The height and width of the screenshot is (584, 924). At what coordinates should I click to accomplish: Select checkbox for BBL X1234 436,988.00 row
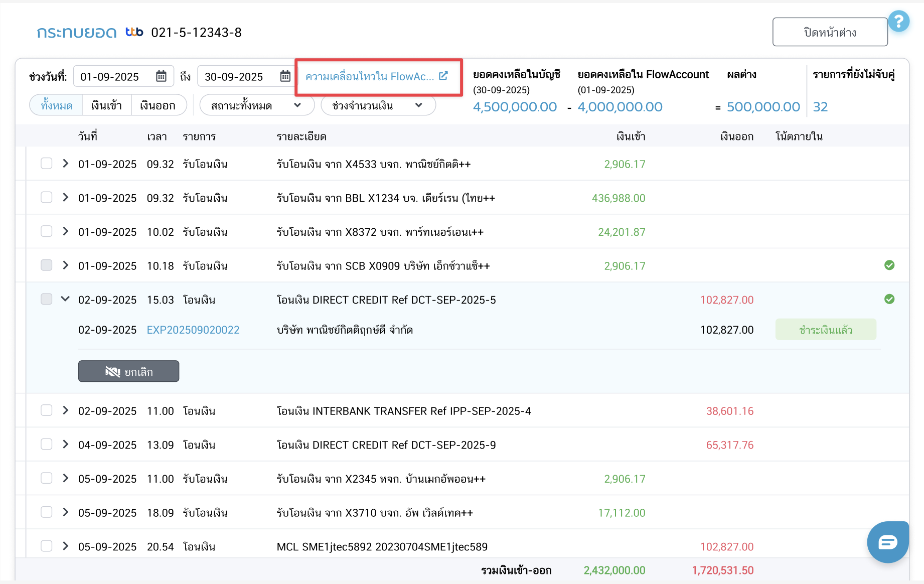tap(47, 198)
